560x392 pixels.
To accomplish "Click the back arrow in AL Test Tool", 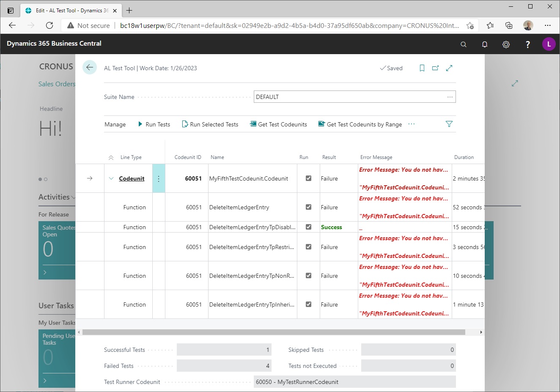I will tap(90, 67).
